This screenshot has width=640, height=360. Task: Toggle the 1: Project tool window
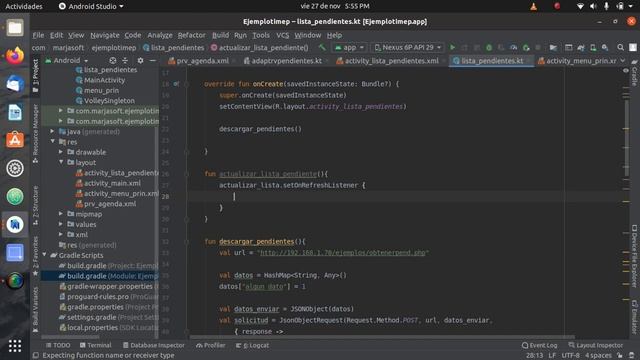click(x=36, y=75)
